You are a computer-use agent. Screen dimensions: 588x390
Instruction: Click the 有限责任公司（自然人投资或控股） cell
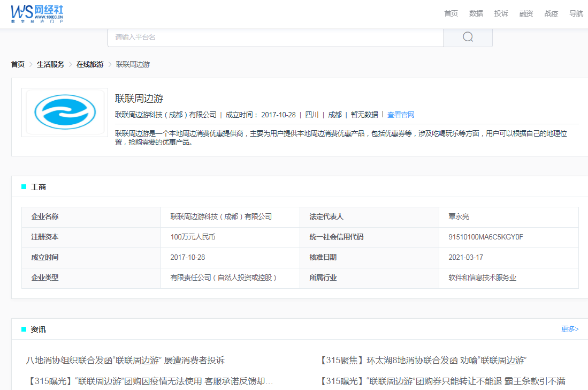click(224, 277)
